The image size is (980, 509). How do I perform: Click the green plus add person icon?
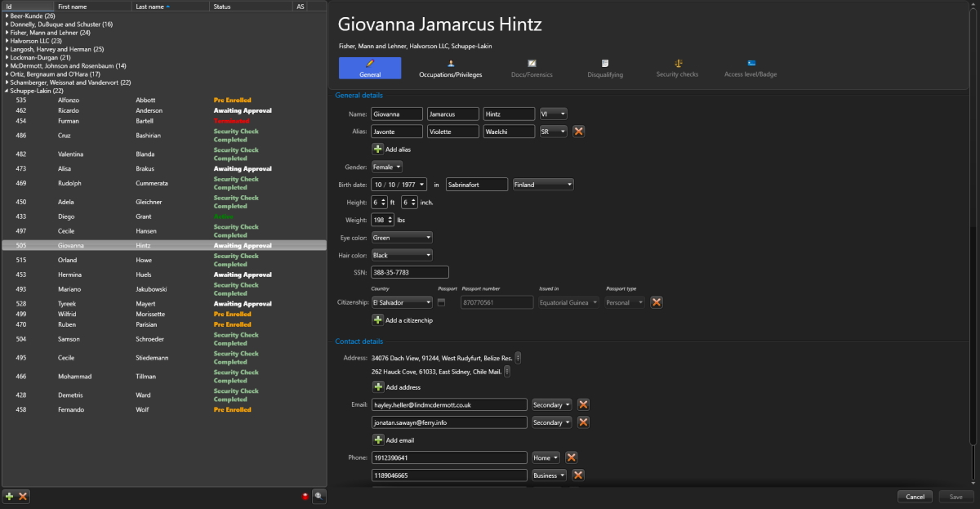[x=9, y=496]
